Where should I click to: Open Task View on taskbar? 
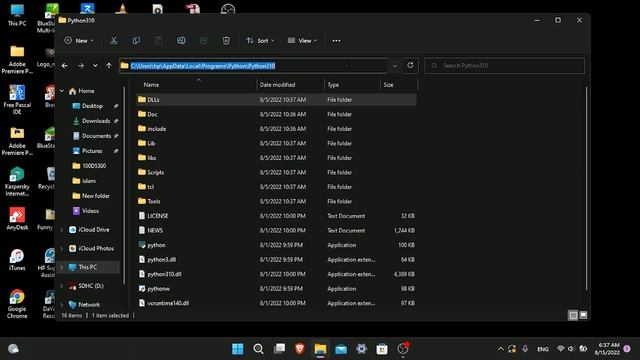[x=280, y=349]
